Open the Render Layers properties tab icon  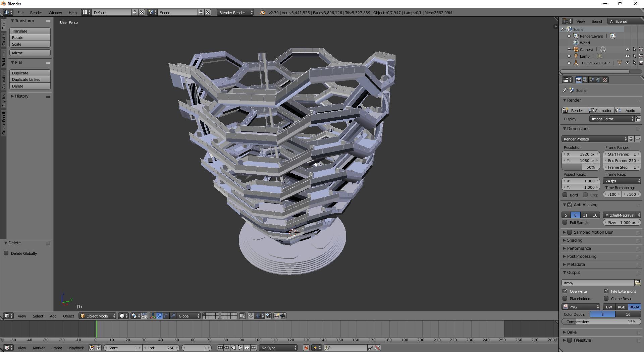point(585,80)
